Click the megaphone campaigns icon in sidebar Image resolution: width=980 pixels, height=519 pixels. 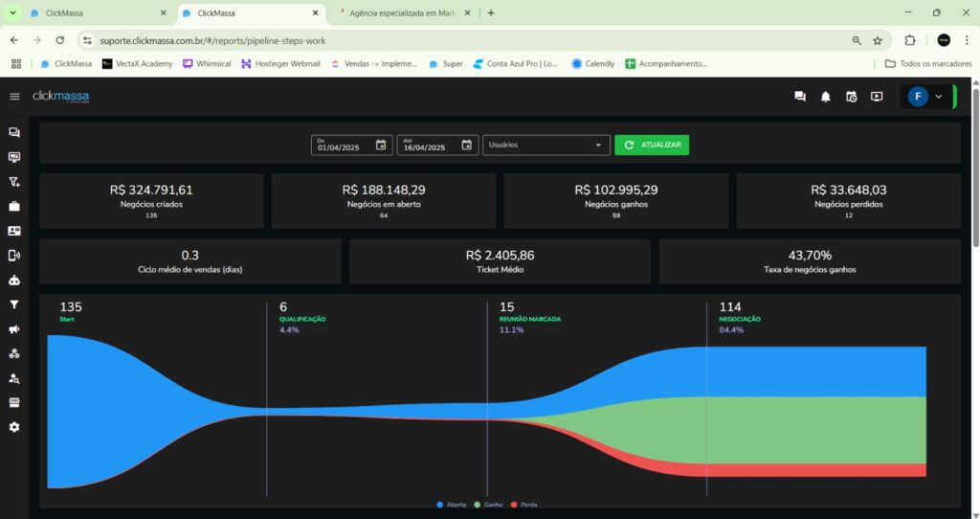pos(14,329)
